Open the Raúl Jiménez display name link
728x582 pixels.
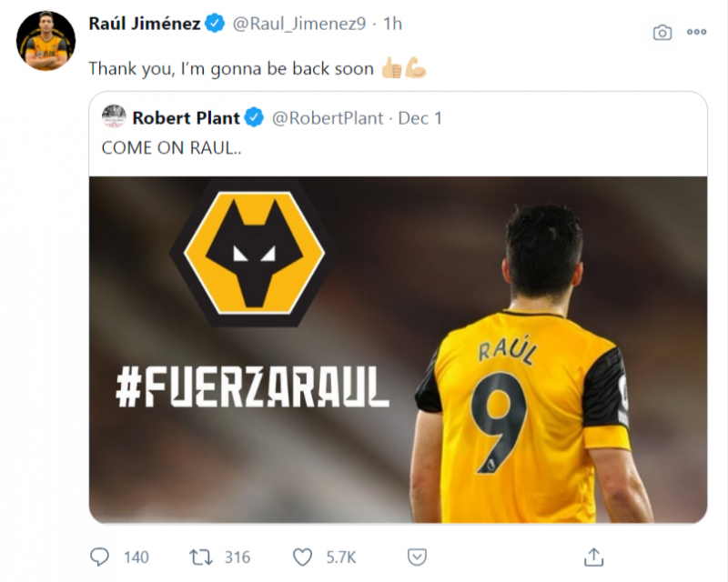pos(144,25)
